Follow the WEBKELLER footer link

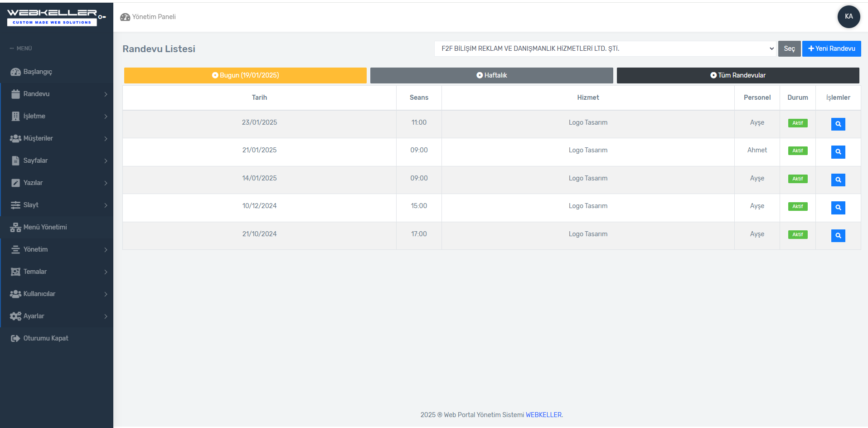coord(543,415)
